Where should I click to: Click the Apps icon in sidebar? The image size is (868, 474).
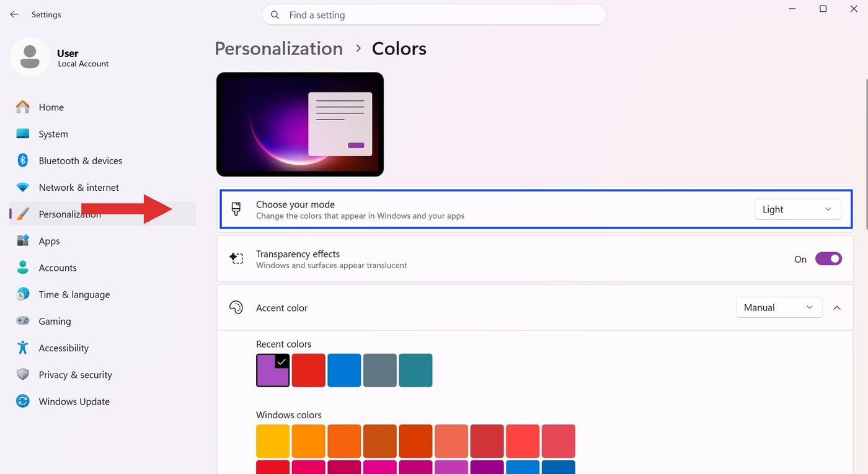click(23, 240)
